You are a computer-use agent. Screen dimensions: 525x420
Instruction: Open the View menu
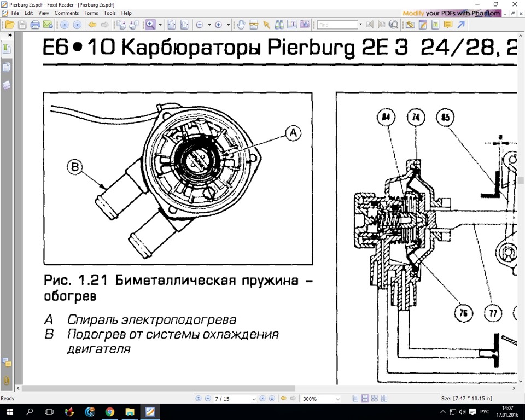click(44, 13)
